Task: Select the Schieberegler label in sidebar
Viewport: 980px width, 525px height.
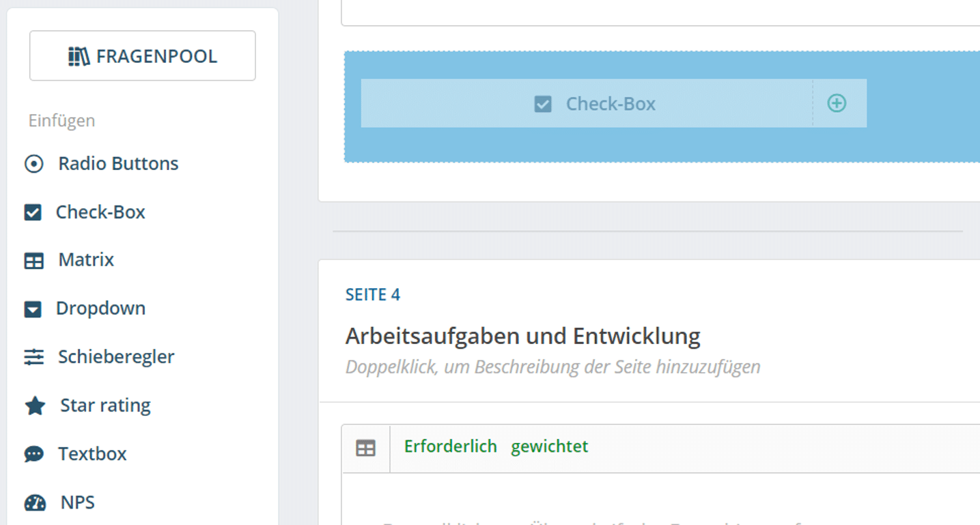Action: pyautogui.click(x=116, y=357)
